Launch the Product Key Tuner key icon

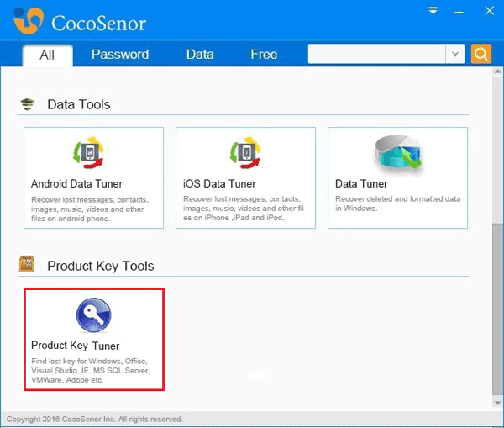coord(93,315)
